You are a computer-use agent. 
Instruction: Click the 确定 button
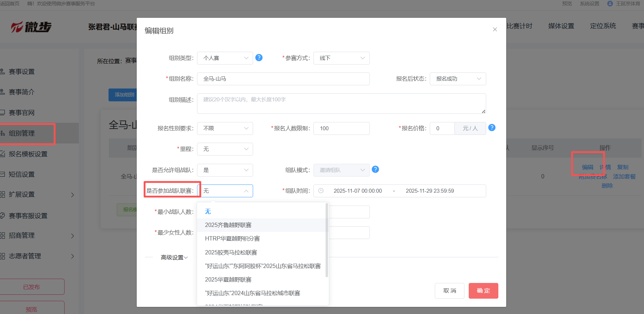point(483,291)
